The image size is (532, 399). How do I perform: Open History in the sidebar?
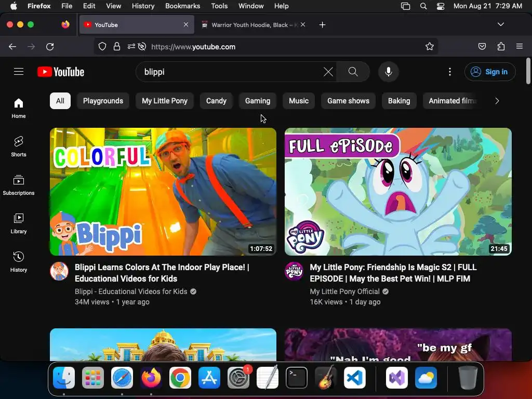click(19, 262)
